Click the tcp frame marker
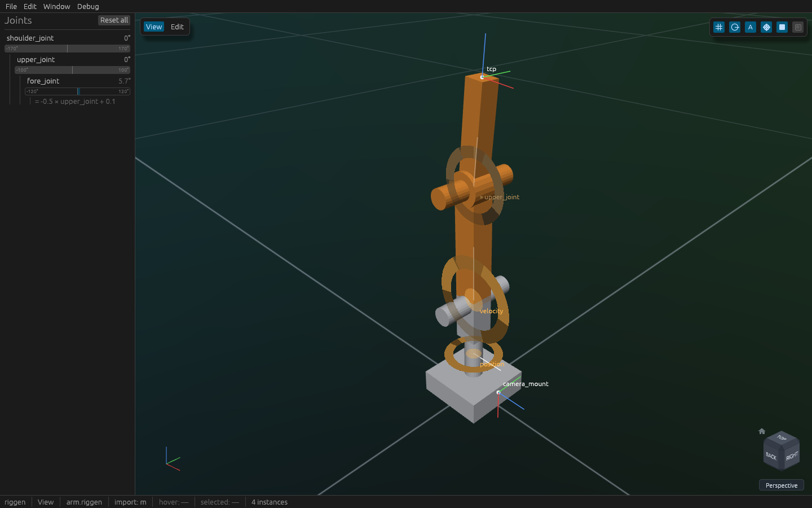This screenshot has height=508, width=812. (x=482, y=77)
